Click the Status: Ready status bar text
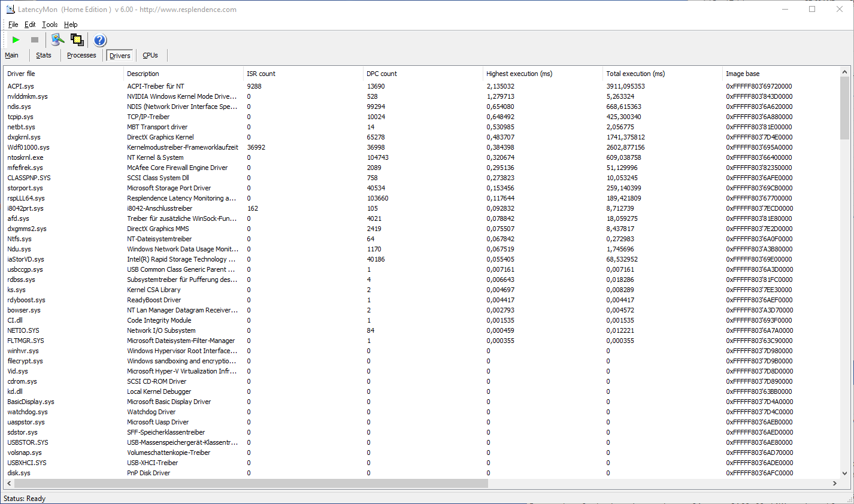This screenshot has height=504, width=854. click(x=25, y=499)
